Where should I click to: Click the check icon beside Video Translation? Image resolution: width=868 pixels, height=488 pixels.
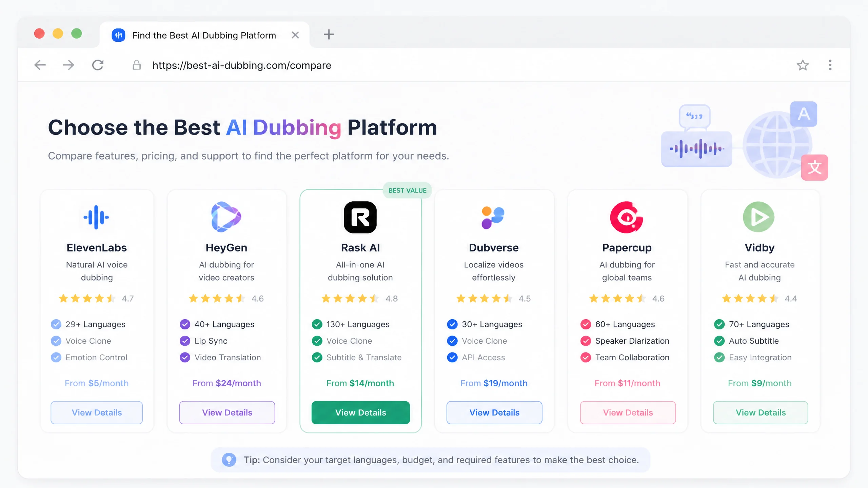(x=185, y=357)
